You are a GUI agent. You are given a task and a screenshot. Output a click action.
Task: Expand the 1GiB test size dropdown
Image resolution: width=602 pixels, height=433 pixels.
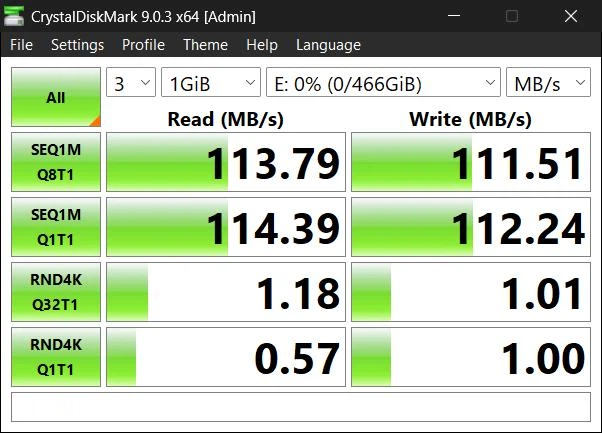coord(211,82)
